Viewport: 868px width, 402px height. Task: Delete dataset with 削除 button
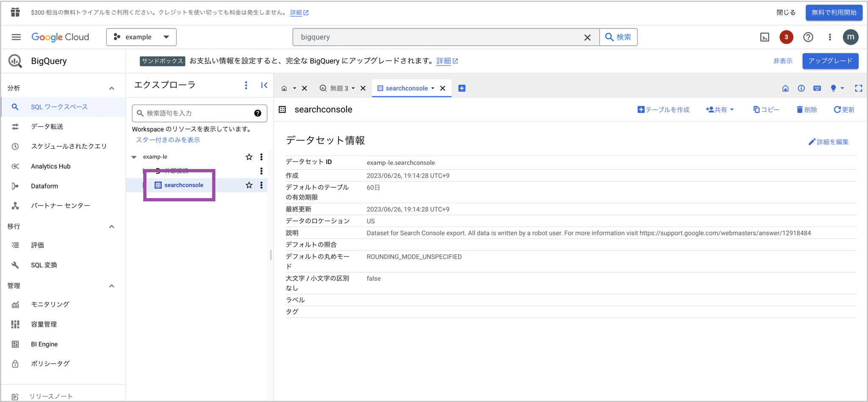click(x=807, y=110)
